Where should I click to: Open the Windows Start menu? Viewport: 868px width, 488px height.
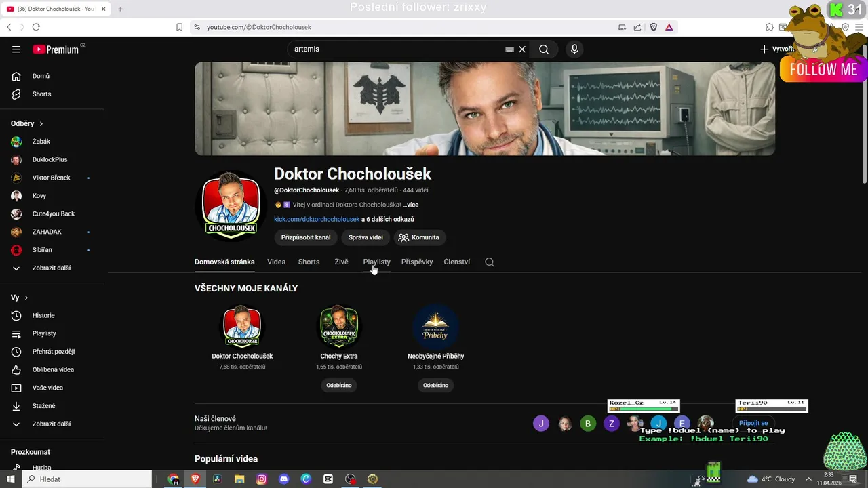pyautogui.click(x=11, y=479)
